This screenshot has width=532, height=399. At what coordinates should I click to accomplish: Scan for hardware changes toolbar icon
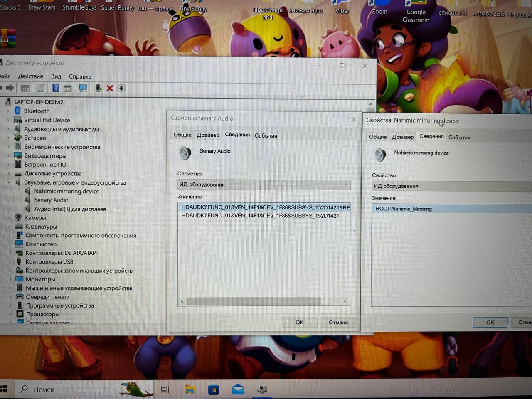point(83,88)
